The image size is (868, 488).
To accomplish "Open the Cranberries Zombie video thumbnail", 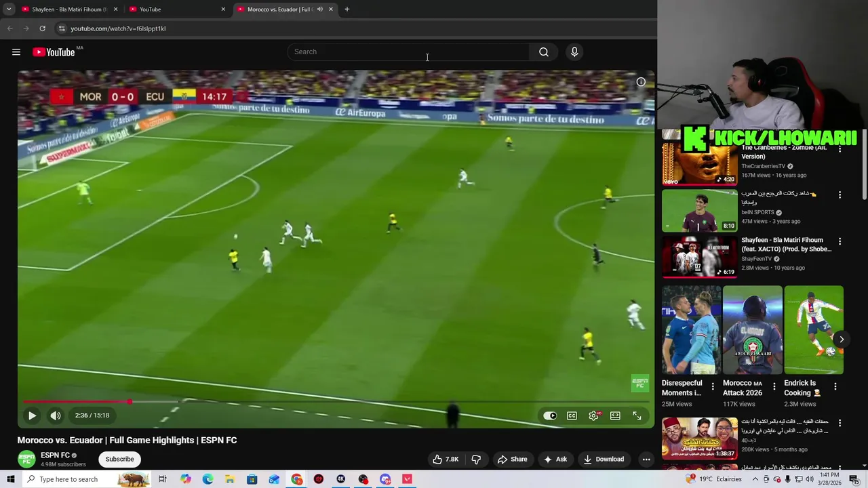I will pyautogui.click(x=699, y=164).
